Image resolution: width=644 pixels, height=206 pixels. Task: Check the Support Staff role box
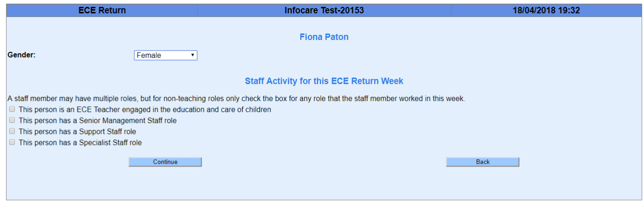(12, 131)
